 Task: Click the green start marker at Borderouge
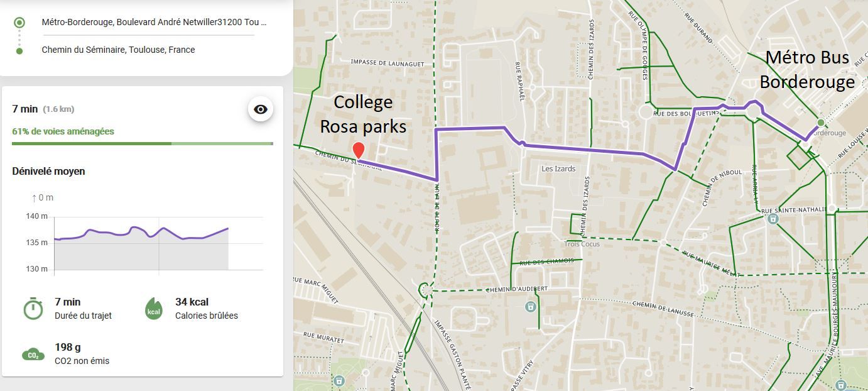coord(820,123)
